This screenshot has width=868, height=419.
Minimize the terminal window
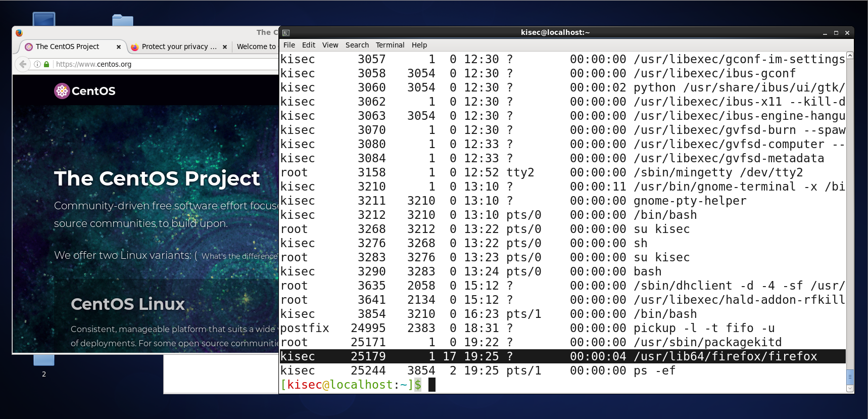[x=825, y=33]
